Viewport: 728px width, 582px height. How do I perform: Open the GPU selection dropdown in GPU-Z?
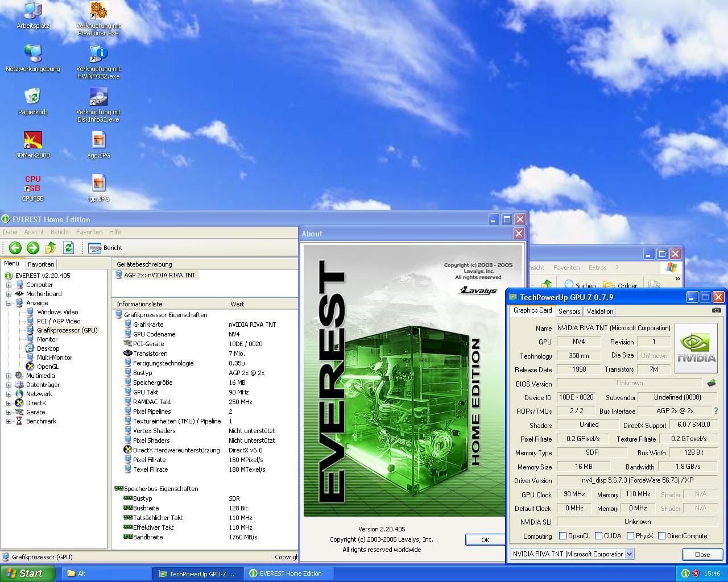tap(629, 554)
